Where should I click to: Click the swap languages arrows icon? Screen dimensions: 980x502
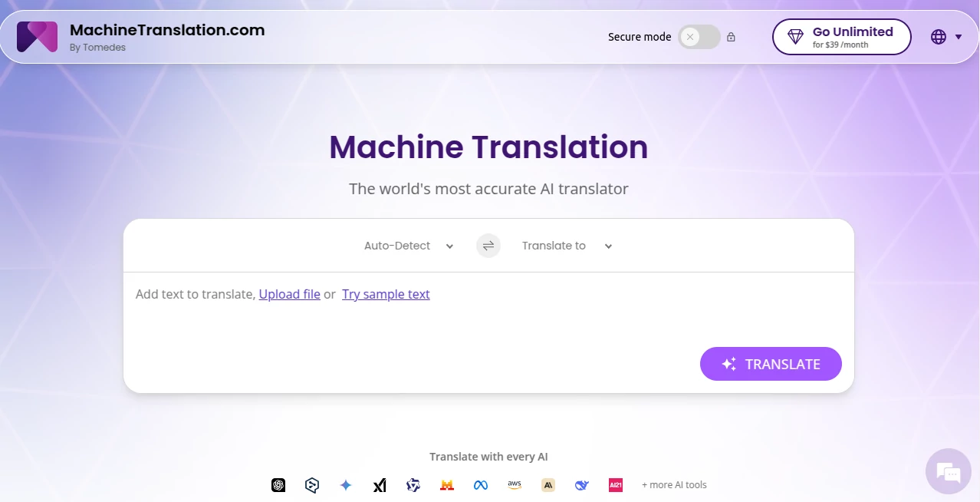click(x=488, y=246)
